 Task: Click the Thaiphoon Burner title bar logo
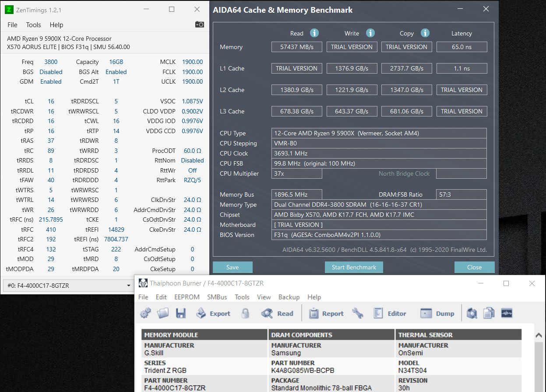143,283
